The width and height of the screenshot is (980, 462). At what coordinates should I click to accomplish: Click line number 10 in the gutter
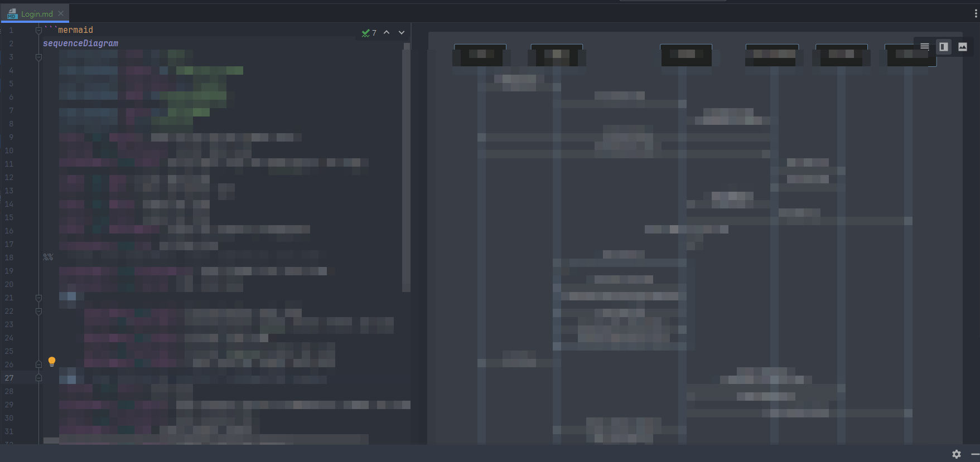(9, 150)
